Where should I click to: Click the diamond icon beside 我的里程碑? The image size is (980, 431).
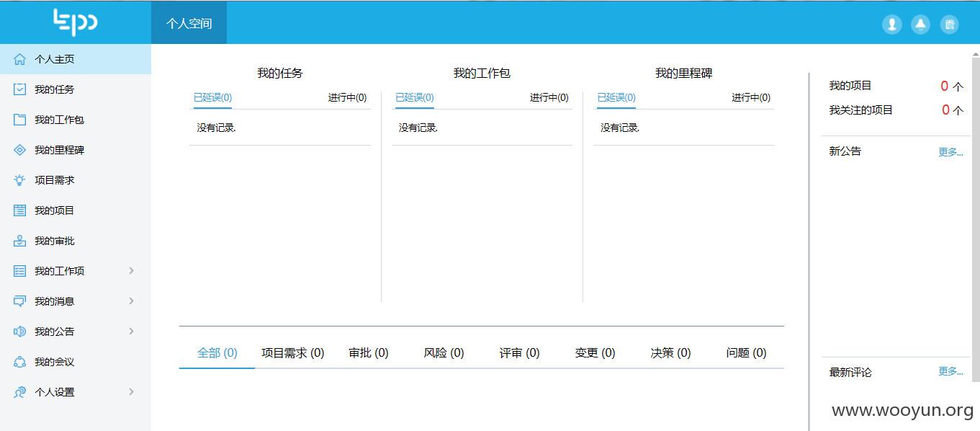pos(20,150)
